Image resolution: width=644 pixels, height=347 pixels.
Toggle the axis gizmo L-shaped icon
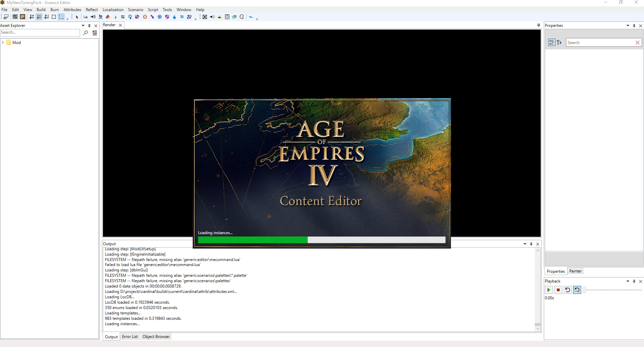click(x=61, y=17)
